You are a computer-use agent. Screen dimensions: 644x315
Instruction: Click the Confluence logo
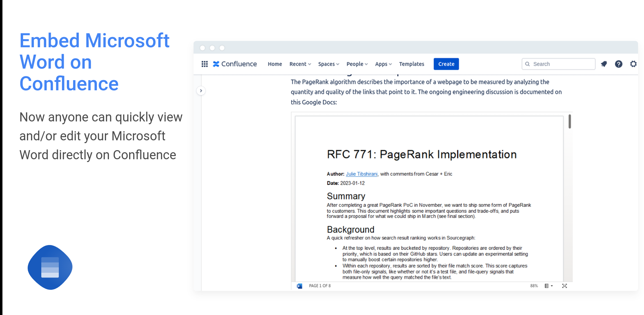235,64
